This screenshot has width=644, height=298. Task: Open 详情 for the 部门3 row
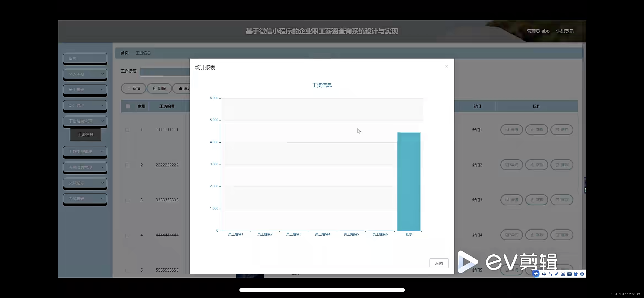click(x=511, y=200)
